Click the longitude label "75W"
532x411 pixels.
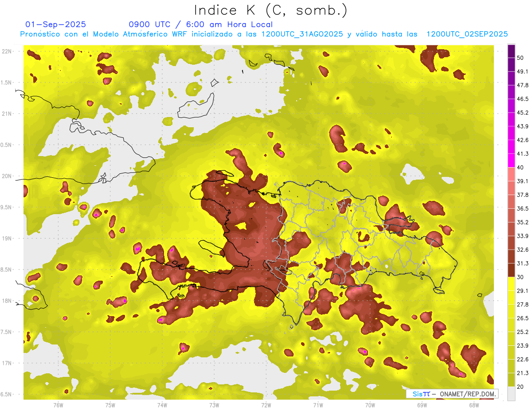click(110, 405)
